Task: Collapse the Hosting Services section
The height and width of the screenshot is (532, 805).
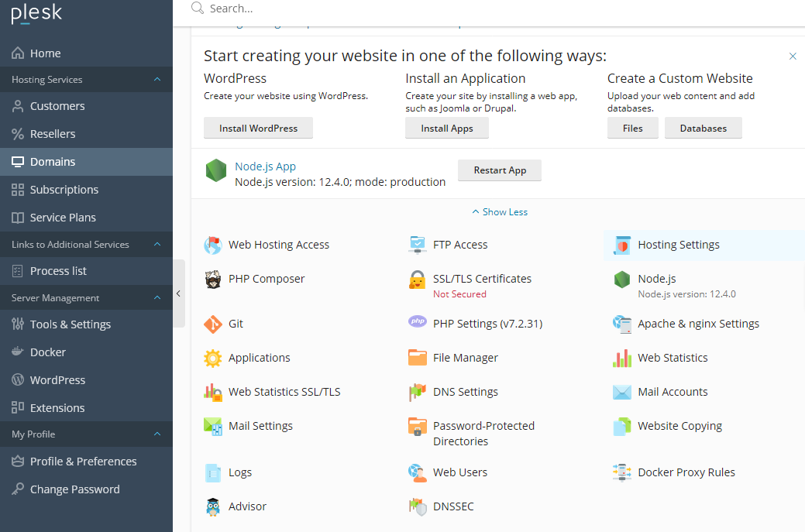Action: [x=157, y=80]
